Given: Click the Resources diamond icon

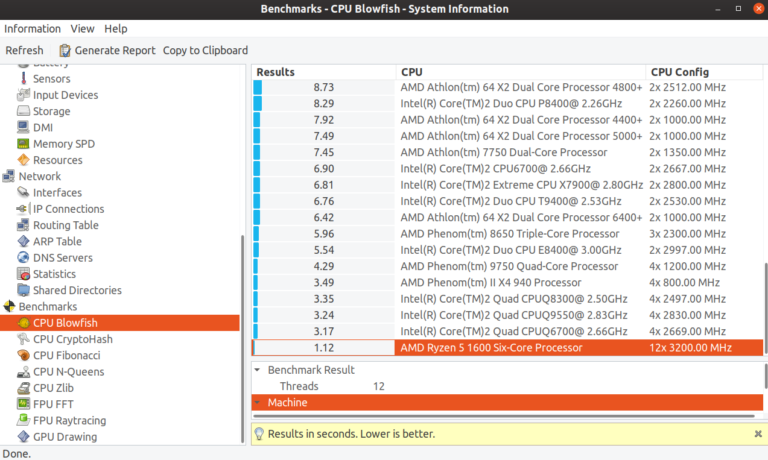Looking at the screenshot, I should click(23, 160).
